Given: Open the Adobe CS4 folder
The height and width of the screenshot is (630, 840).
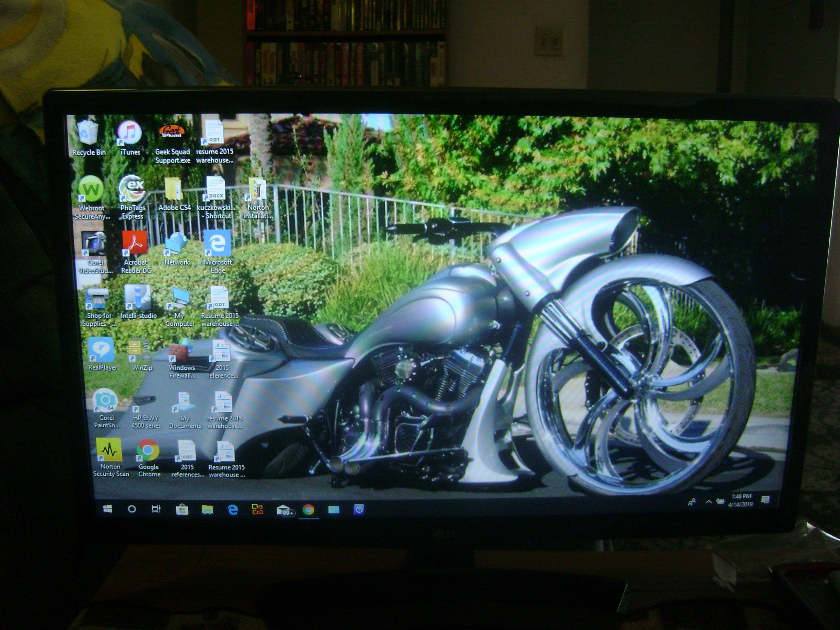Looking at the screenshot, I should tap(174, 190).
